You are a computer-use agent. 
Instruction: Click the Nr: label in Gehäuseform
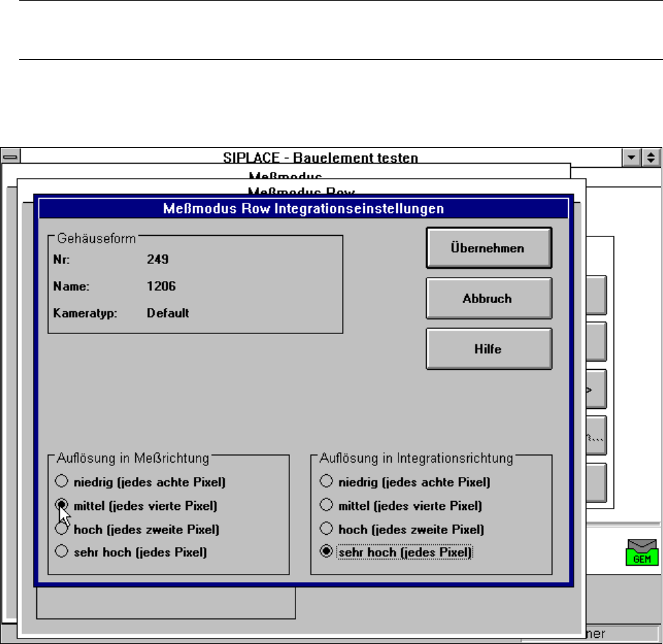click(61, 259)
